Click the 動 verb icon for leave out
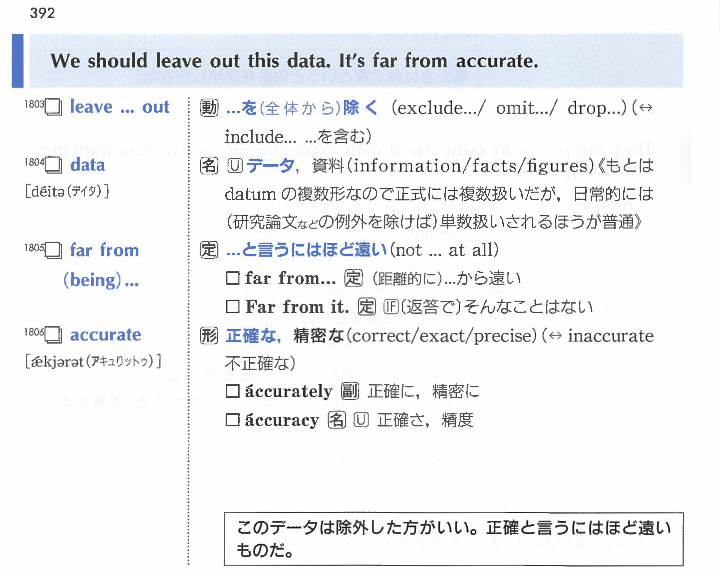 (x=210, y=108)
